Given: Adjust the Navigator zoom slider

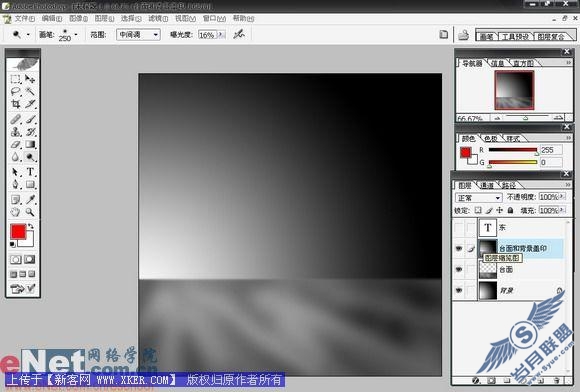Looking at the screenshot, I should [x=526, y=118].
